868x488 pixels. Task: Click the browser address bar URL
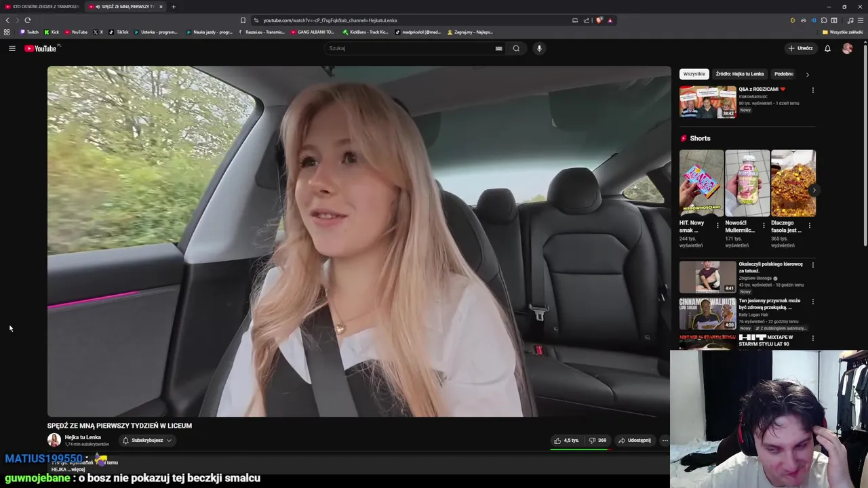(330, 20)
